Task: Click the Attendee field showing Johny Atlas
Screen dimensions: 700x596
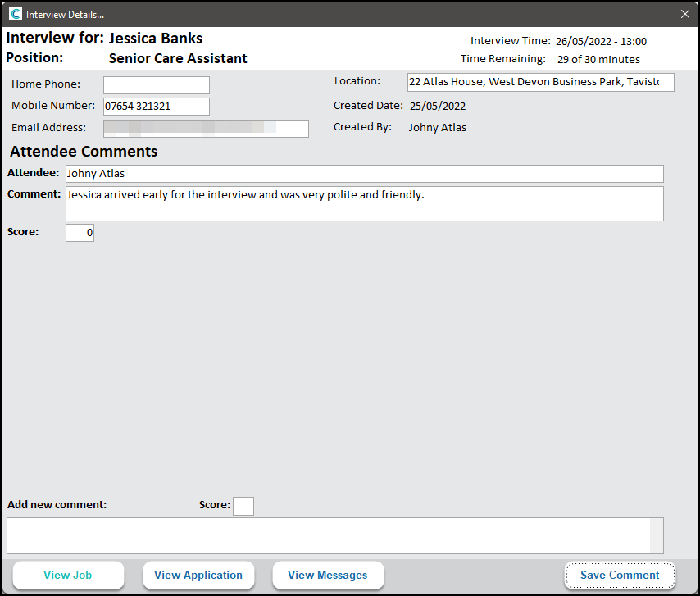Action: pos(364,174)
